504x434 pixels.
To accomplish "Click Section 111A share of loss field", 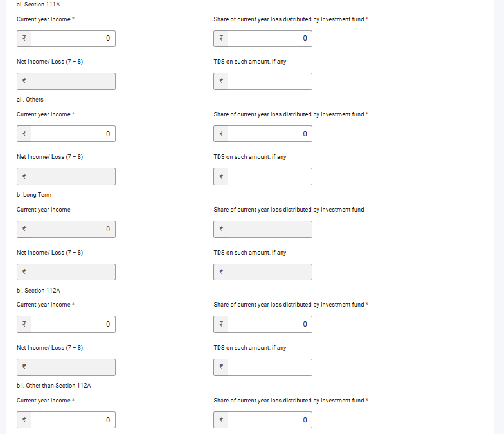I will (x=270, y=39).
